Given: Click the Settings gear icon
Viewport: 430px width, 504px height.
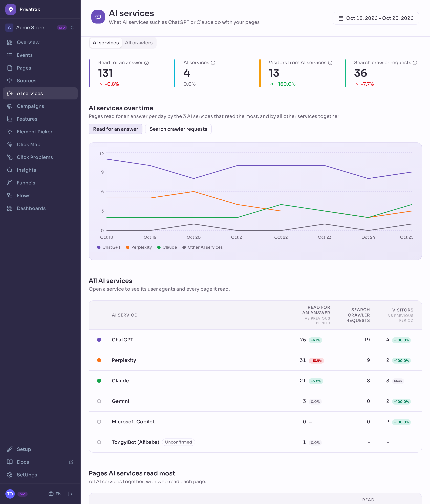Looking at the screenshot, I should pos(10,475).
